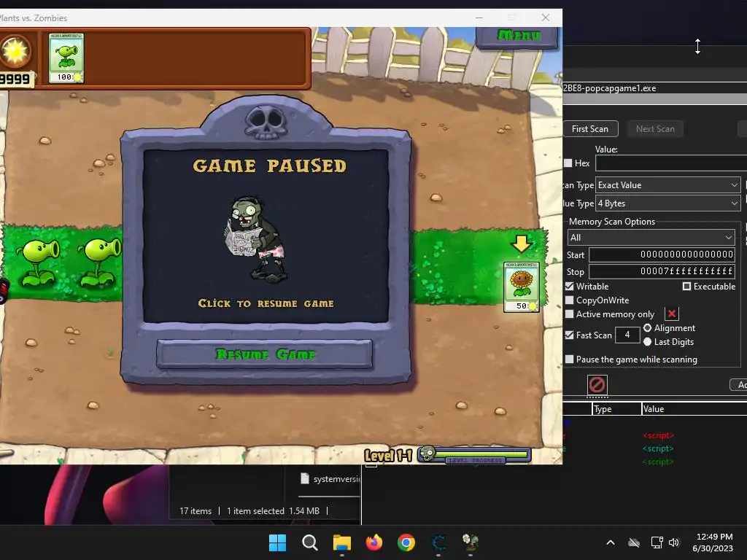Toggle the Fast Scan checkbox
The height and width of the screenshot is (560, 747).
click(569, 335)
